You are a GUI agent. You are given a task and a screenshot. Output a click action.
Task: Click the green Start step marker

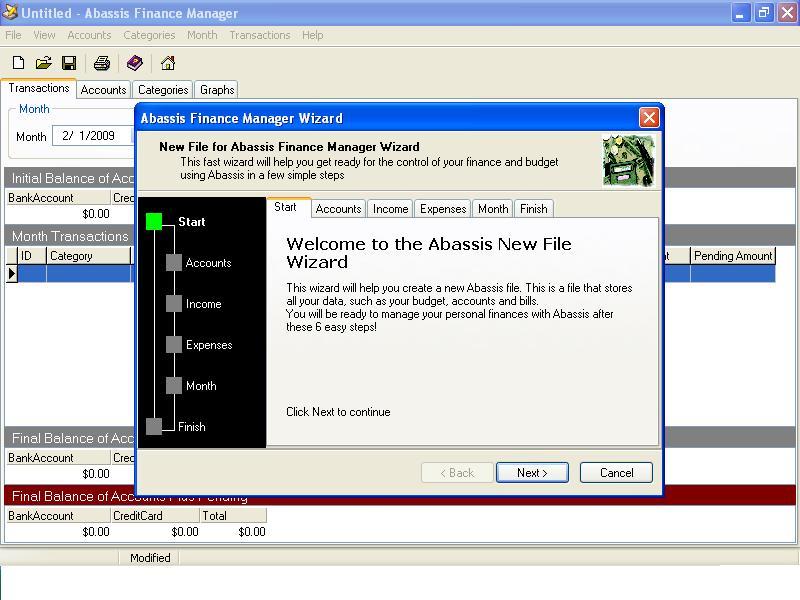(x=154, y=222)
